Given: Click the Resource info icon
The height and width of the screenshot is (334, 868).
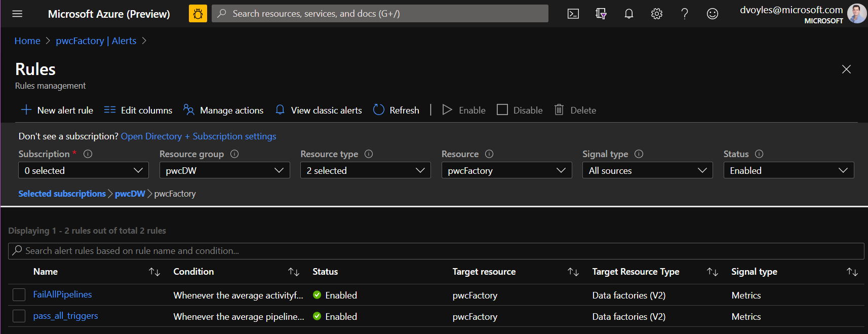Looking at the screenshot, I should (489, 154).
